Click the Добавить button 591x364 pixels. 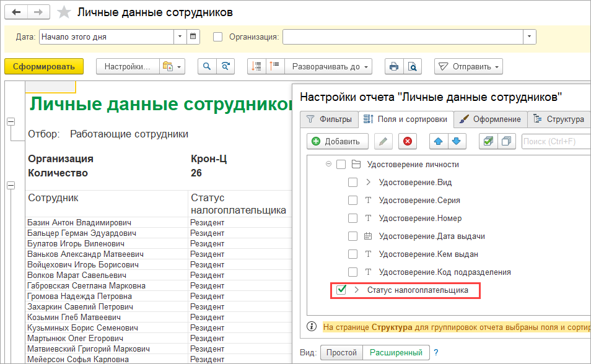337,141
